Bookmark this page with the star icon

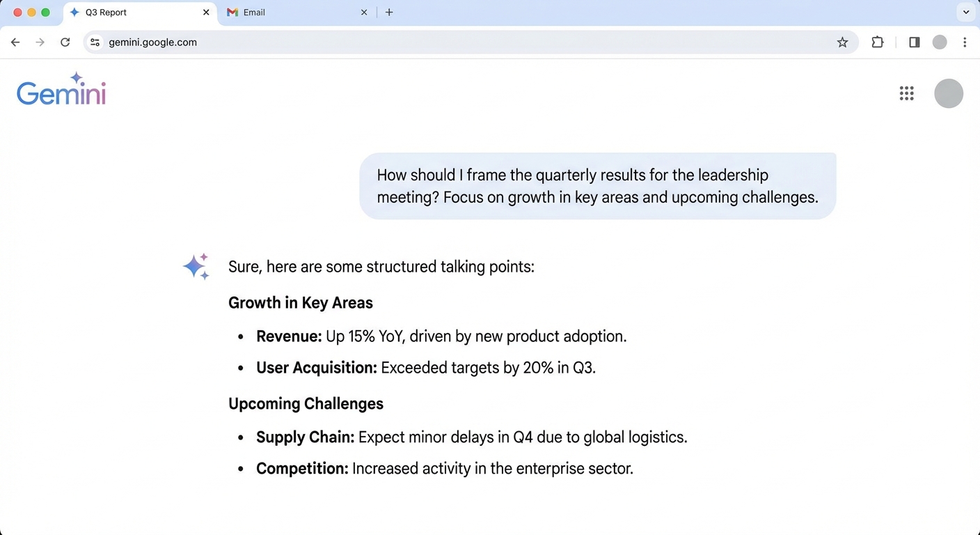click(842, 42)
